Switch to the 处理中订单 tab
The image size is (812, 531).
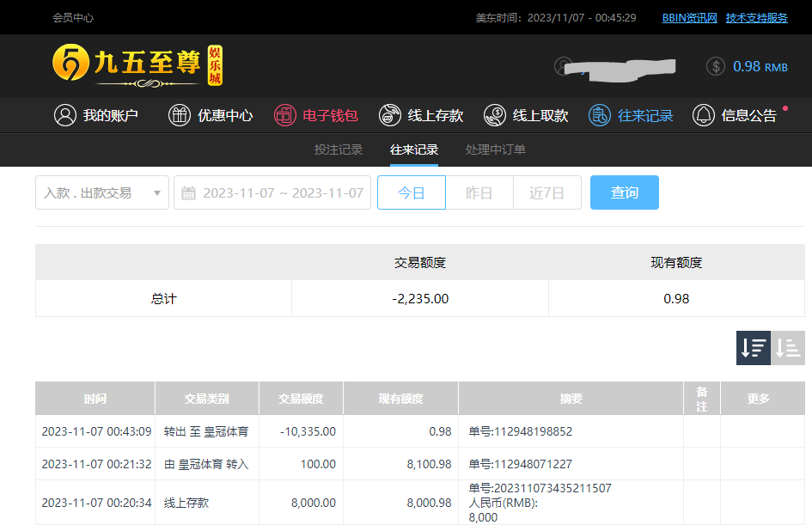coord(496,150)
